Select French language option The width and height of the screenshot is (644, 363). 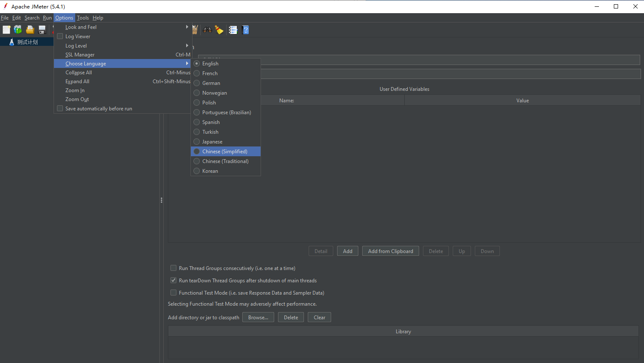point(226,73)
